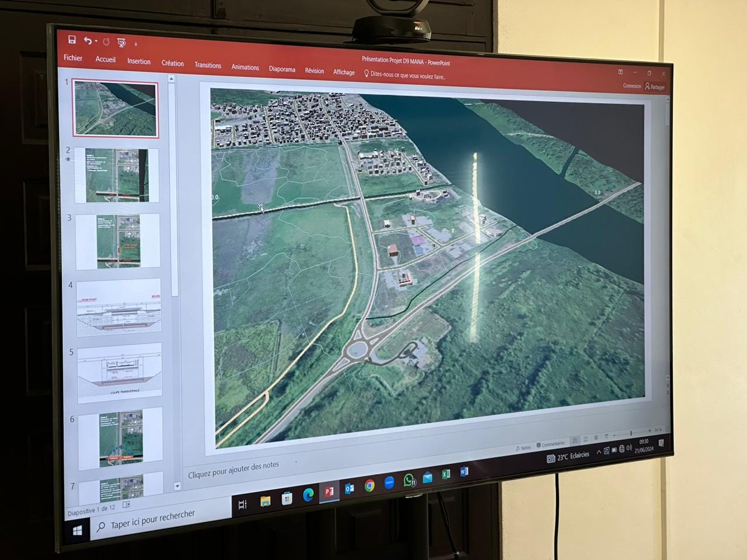Viewport: 747px width, 560px height.
Task: Switch to Reading view icon
Action: (x=596, y=437)
